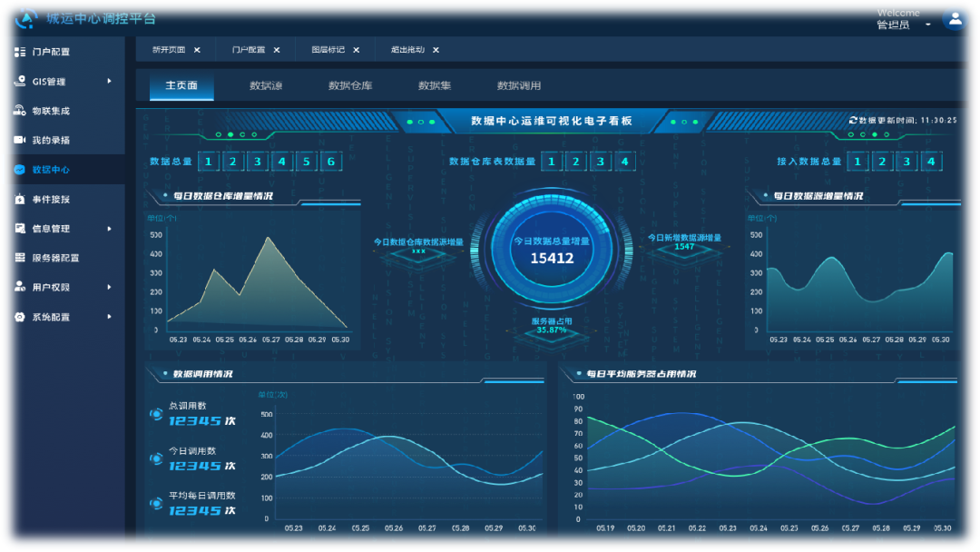
Task: Open the 数据调用 tab
Action: pyautogui.click(x=519, y=86)
